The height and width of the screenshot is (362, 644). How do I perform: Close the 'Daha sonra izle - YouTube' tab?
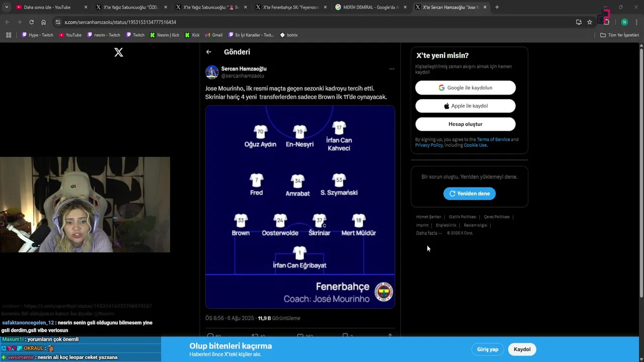(86, 7)
